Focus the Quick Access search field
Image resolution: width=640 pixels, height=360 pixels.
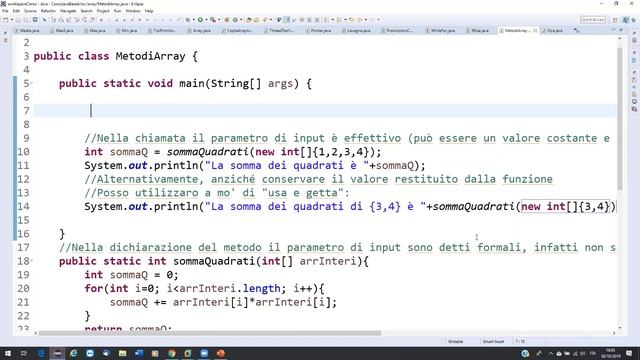pos(593,20)
